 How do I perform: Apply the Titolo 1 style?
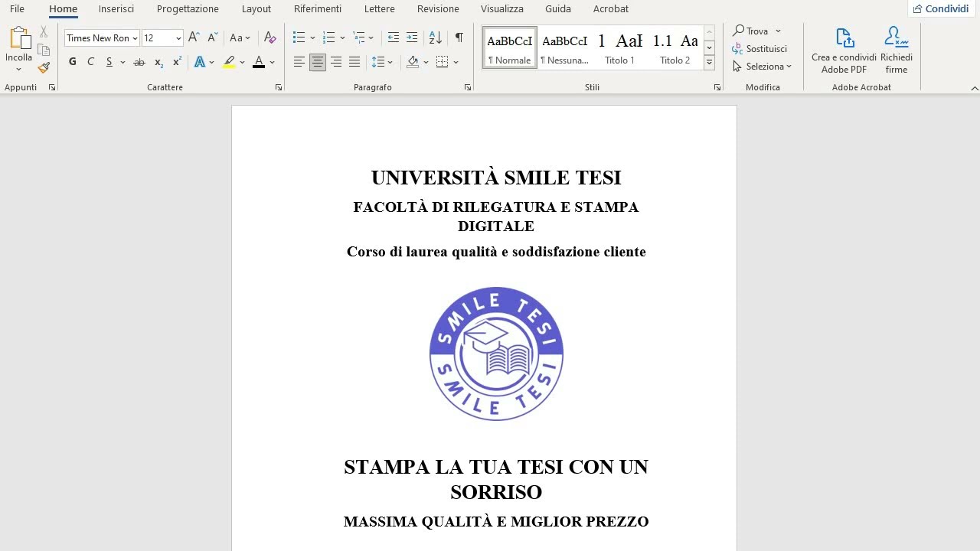619,48
